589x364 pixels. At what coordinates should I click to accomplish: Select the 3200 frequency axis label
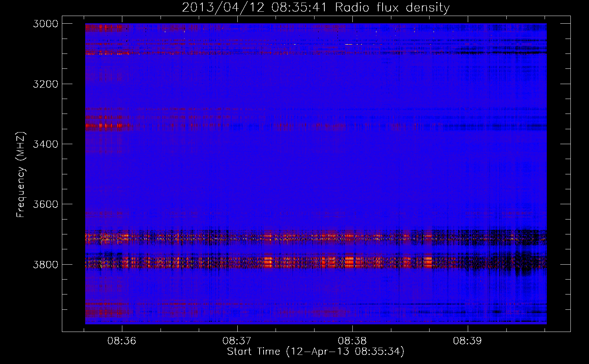tap(46, 84)
